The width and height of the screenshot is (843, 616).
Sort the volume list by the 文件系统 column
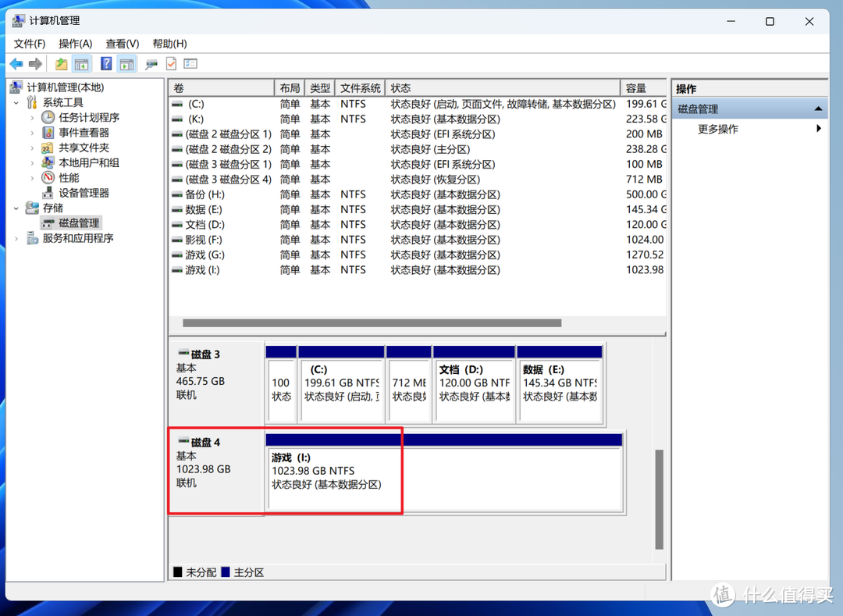click(x=361, y=88)
